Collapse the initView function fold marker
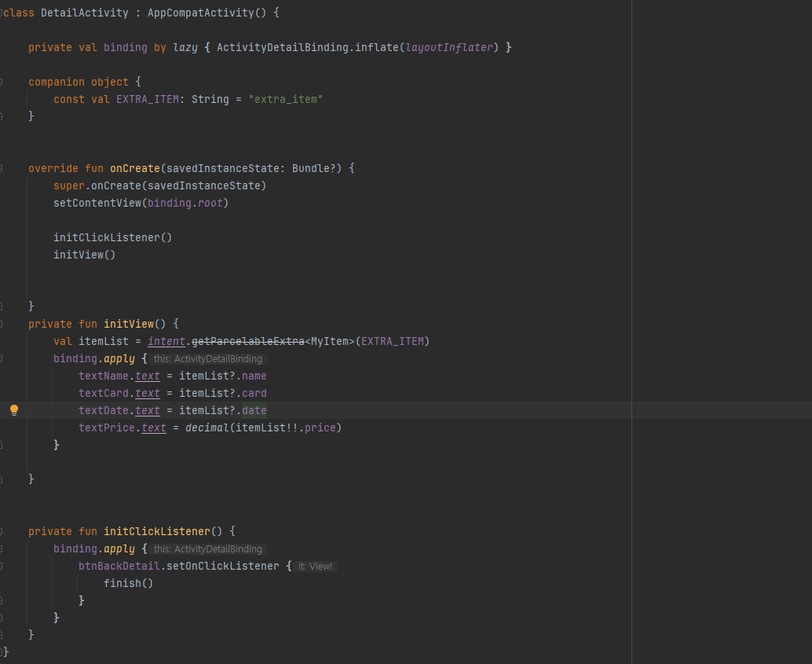 point(2,324)
